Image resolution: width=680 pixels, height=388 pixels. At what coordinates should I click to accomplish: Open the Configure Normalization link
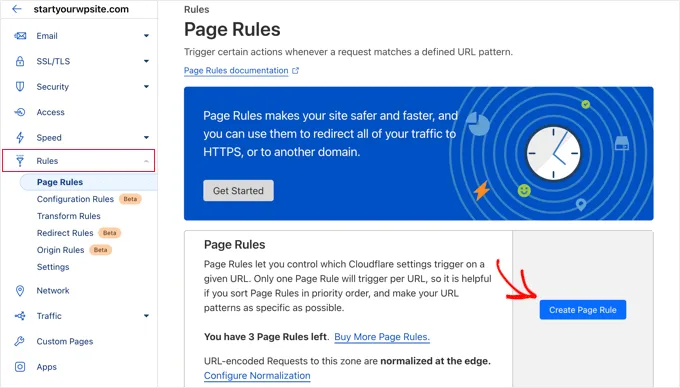pos(257,375)
